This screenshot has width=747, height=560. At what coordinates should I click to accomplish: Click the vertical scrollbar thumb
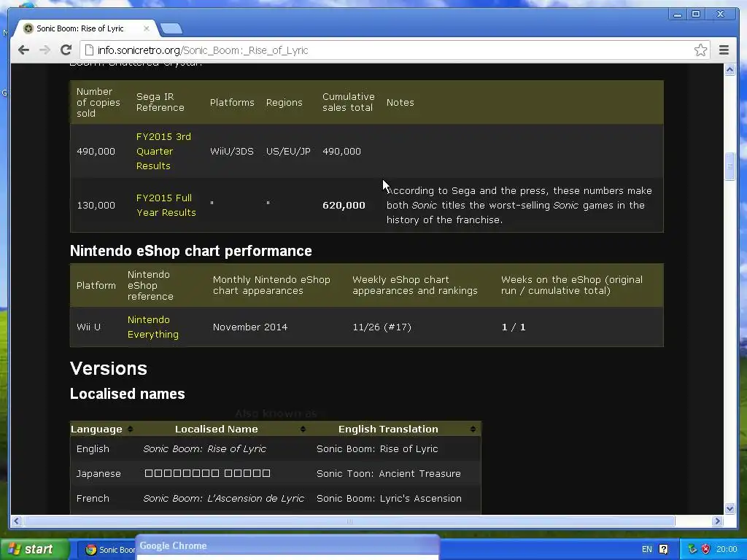pyautogui.click(x=729, y=166)
